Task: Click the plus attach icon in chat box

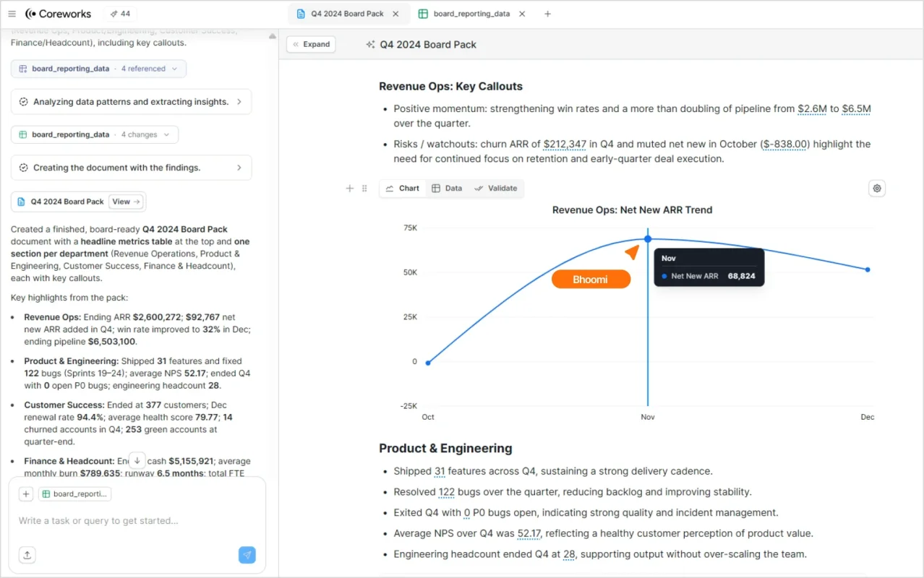Action: pyautogui.click(x=26, y=494)
